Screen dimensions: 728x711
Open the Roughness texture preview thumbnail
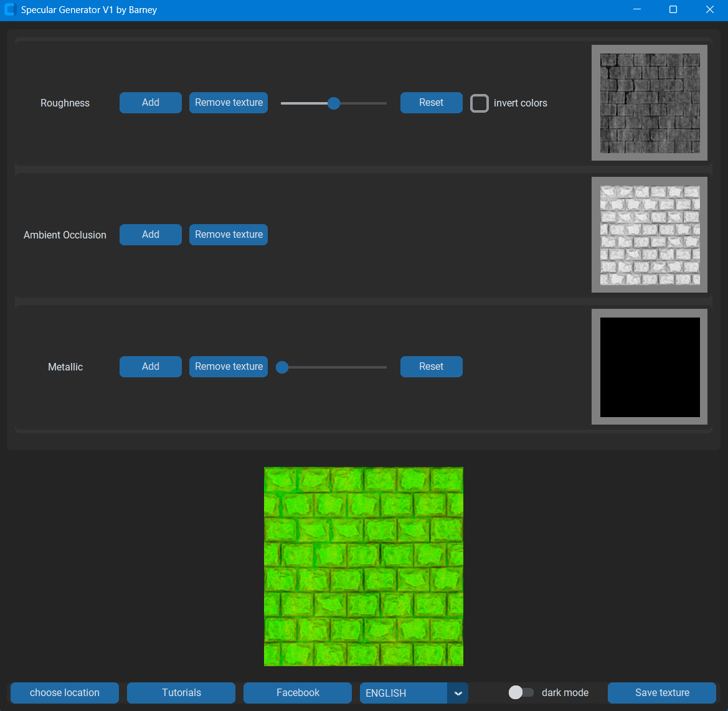coord(650,103)
